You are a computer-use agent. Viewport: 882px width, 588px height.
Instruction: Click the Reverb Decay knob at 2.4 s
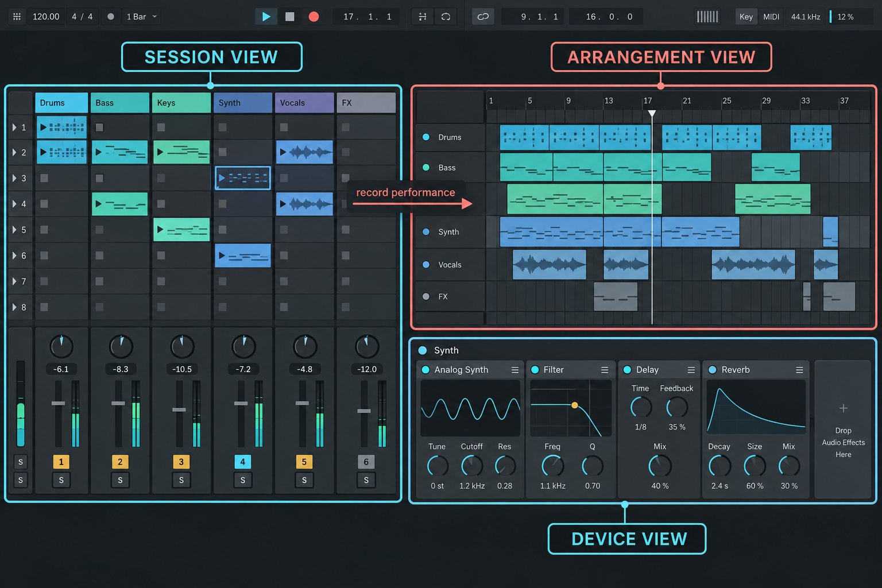(x=719, y=466)
